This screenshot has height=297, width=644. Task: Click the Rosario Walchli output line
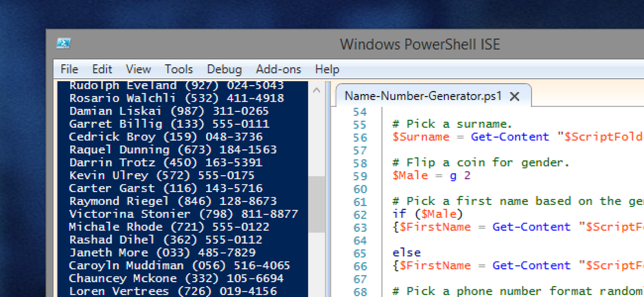(x=176, y=98)
